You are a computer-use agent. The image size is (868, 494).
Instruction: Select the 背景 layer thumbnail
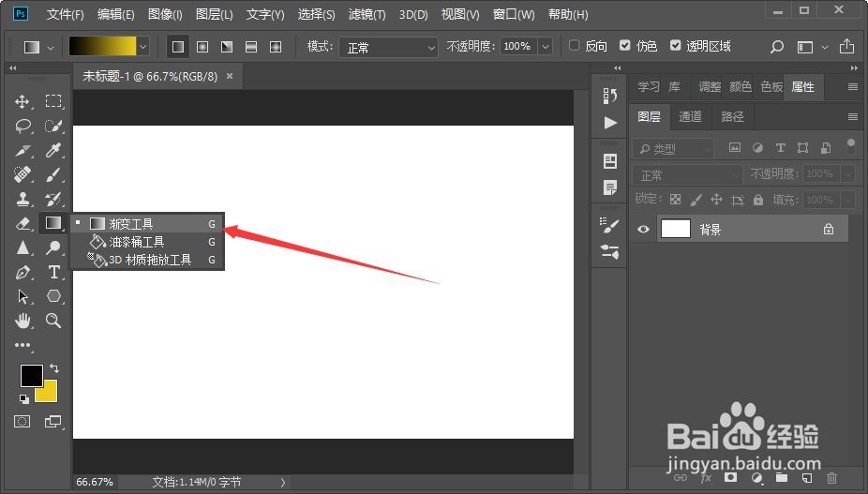[x=675, y=229]
